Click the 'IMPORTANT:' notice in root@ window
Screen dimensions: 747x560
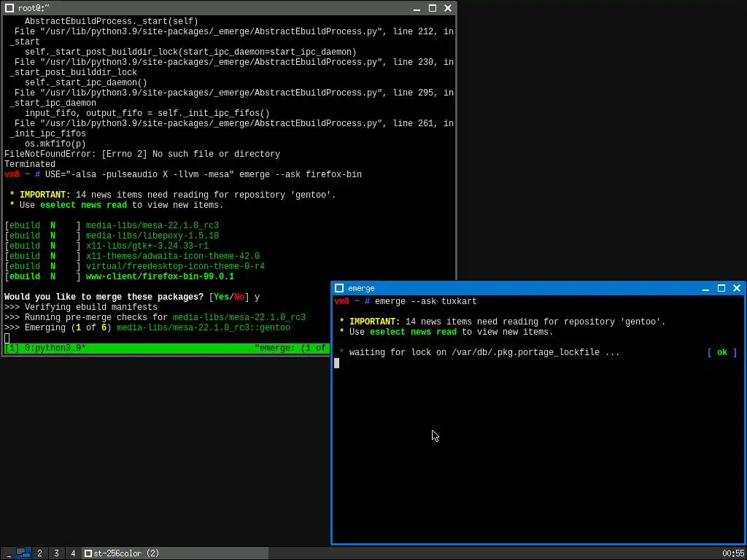(44, 195)
